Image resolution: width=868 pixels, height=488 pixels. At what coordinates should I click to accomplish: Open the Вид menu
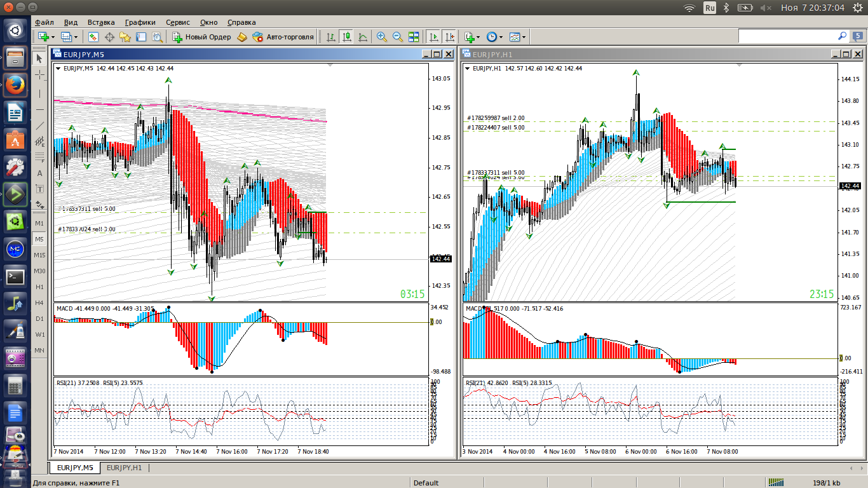[71, 22]
